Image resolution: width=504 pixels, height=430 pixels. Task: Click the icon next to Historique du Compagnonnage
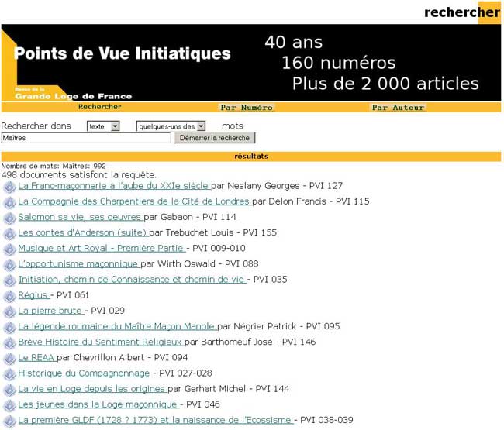[x=9, y=374]
